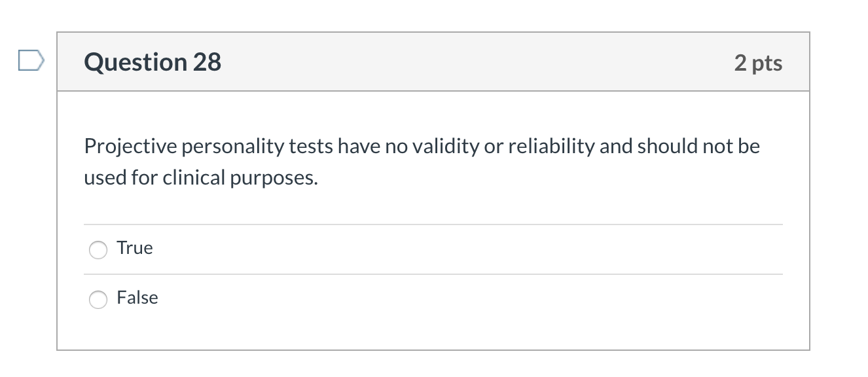Screen dimensions: 868x377
Task: Click the "2 pts" points label
Action: coord(758,63)
